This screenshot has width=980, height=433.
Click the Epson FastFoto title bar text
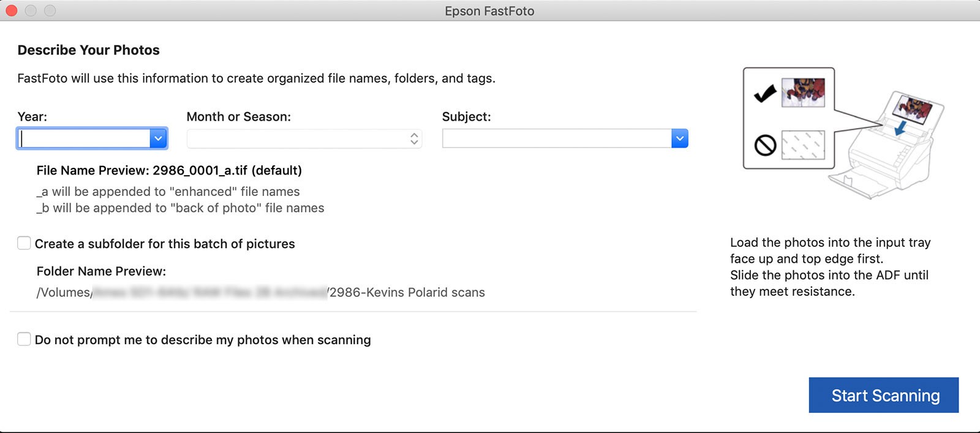pyautogui.click(x=489, y=11)
